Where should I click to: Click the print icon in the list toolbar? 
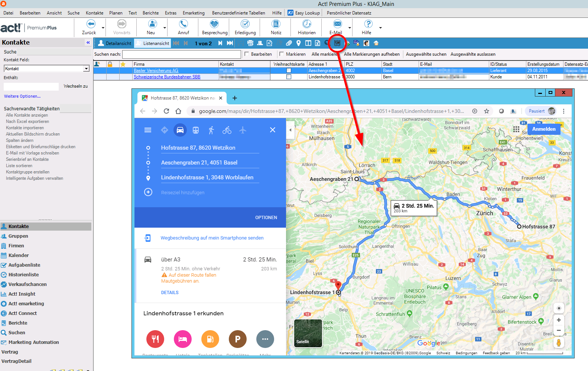[x=250, y=43]
